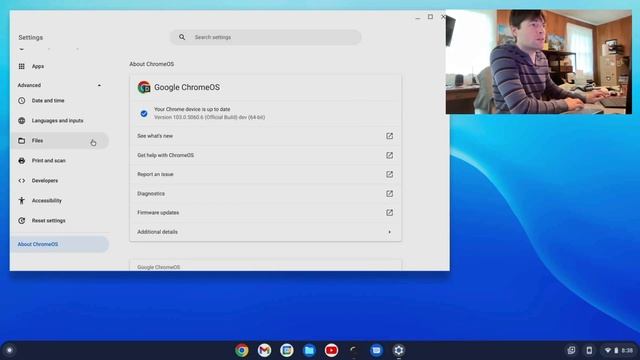Select About ChromeOS in the sidebar

pyautogui.click(x=60, y=244)
